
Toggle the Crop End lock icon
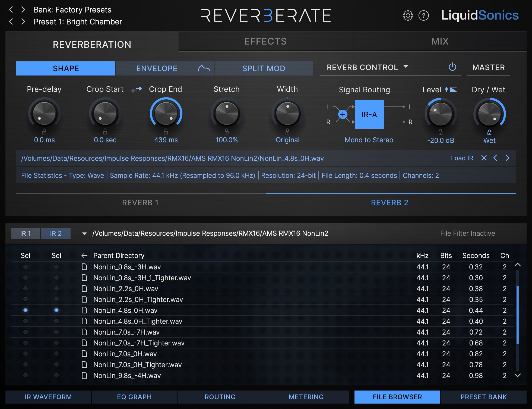coord(166,132)
